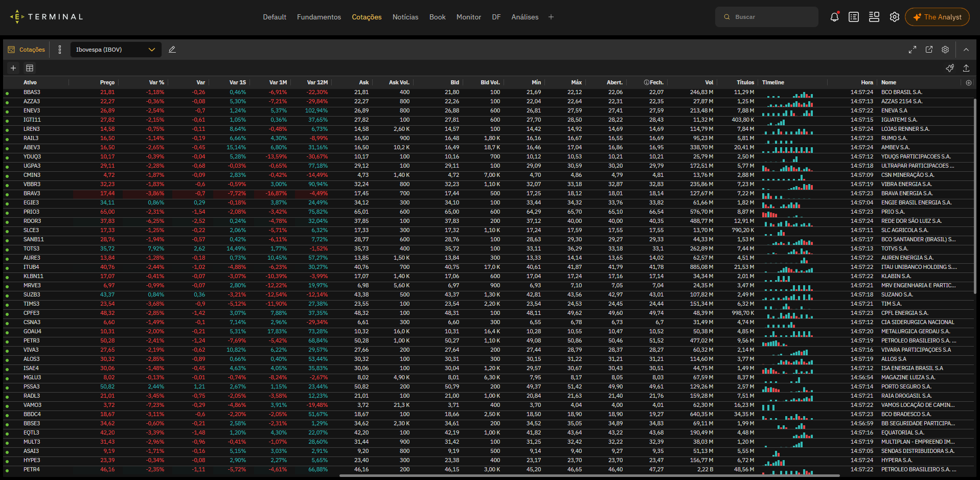Sort by the Hora column header
Screen dimensions: 980x480
[867, 82]
